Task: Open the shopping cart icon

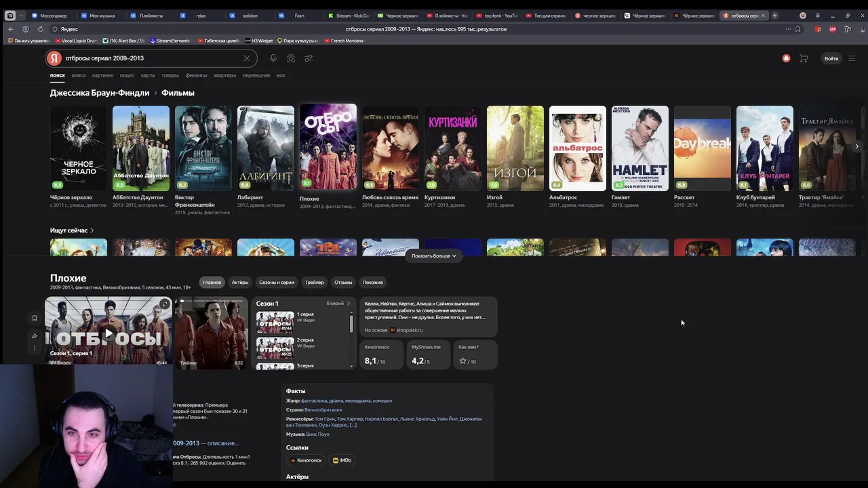Action: 804,58
